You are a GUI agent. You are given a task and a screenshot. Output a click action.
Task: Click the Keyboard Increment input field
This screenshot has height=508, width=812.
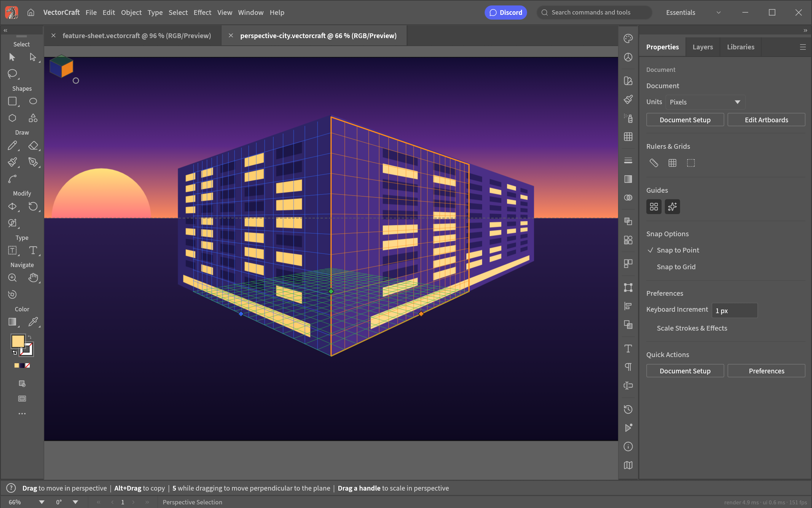pos(734,311)
